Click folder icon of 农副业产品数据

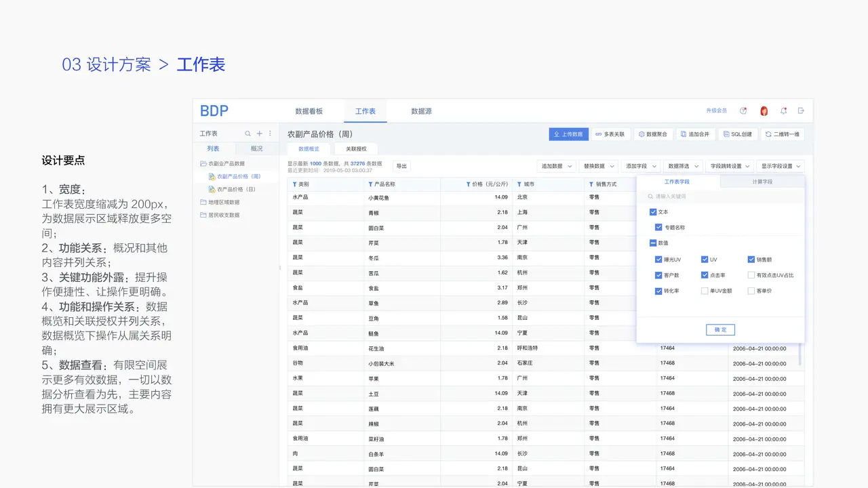tap(203, 163)
